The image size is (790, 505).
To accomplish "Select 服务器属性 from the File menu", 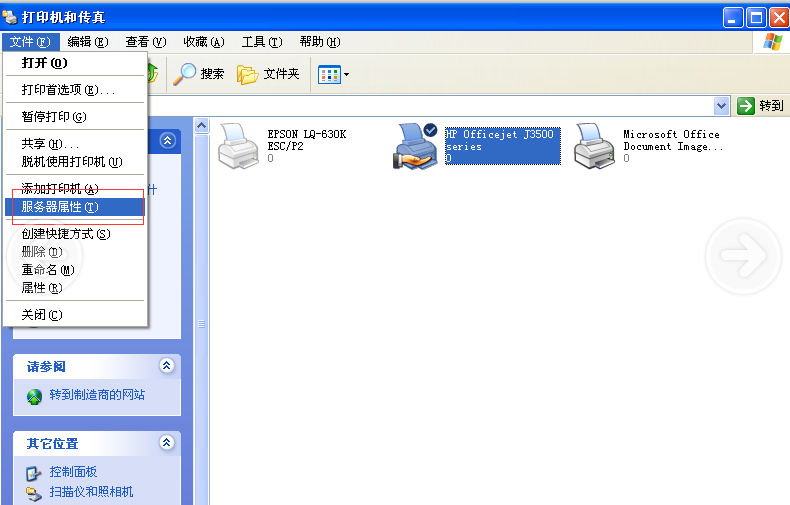I will pyautogui.click(x=60, y=207).
